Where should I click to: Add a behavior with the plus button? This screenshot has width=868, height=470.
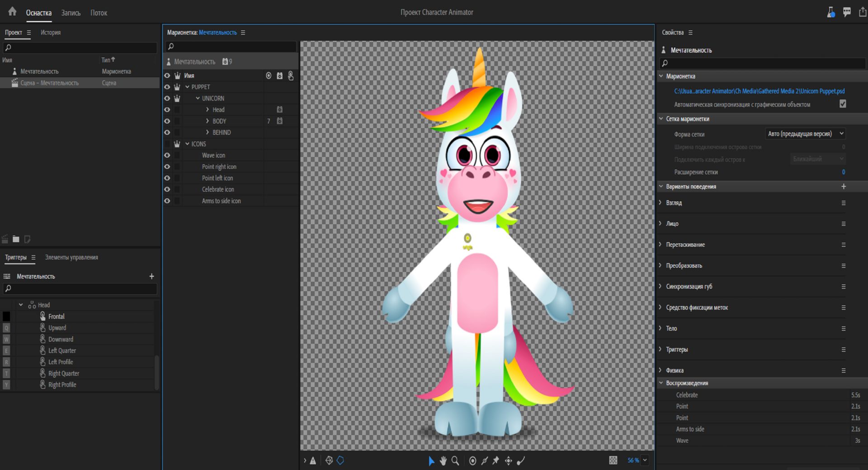pyautogui.click(x=843, y=186)
